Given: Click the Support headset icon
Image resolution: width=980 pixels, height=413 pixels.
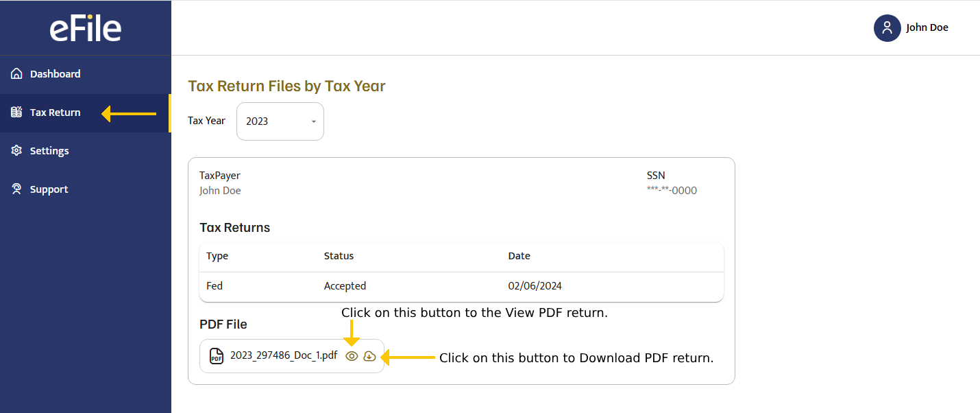Looking at the screenshot, I should click(x=17, y=189).
